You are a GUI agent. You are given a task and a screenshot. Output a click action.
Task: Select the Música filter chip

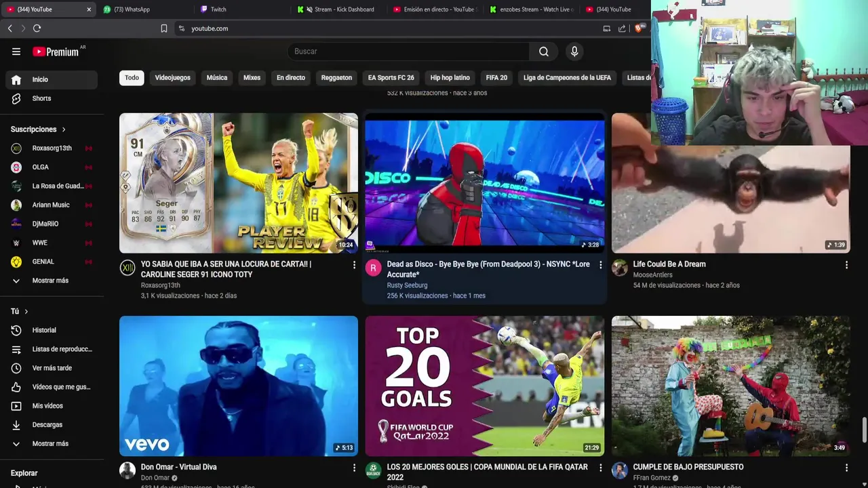click(x=217, y=78)
